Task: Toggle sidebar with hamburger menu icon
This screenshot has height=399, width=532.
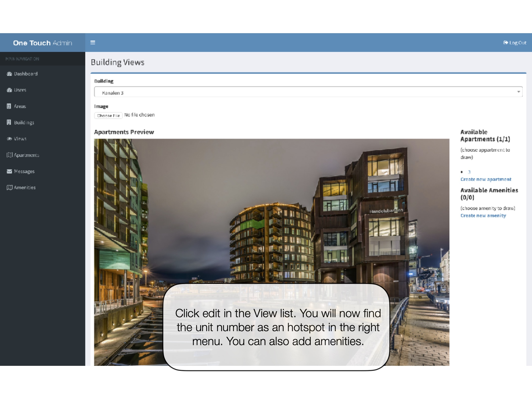Action: click(93, 43)
